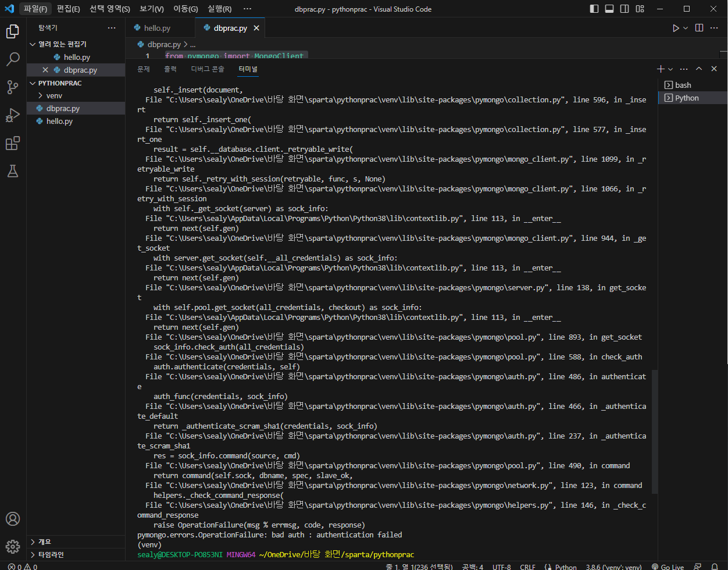
Task: Select the Python terminal instance
Action: coord(693,98)
